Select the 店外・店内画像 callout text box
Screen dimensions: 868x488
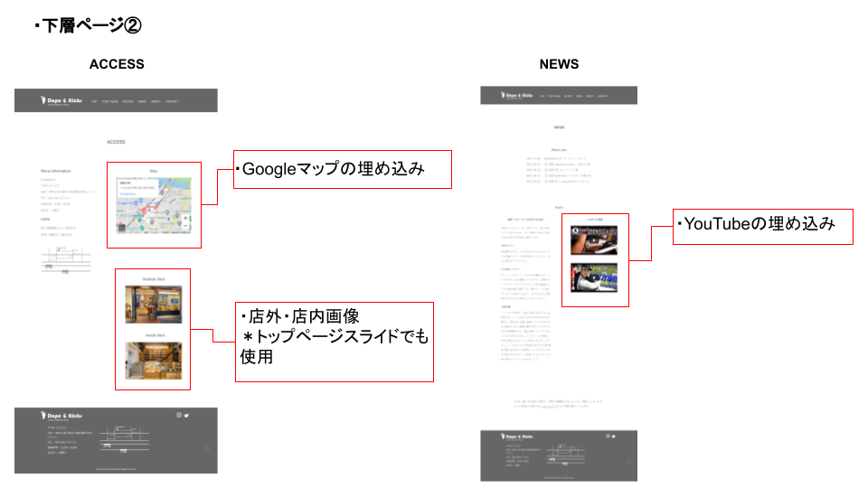tap(335, 342)
